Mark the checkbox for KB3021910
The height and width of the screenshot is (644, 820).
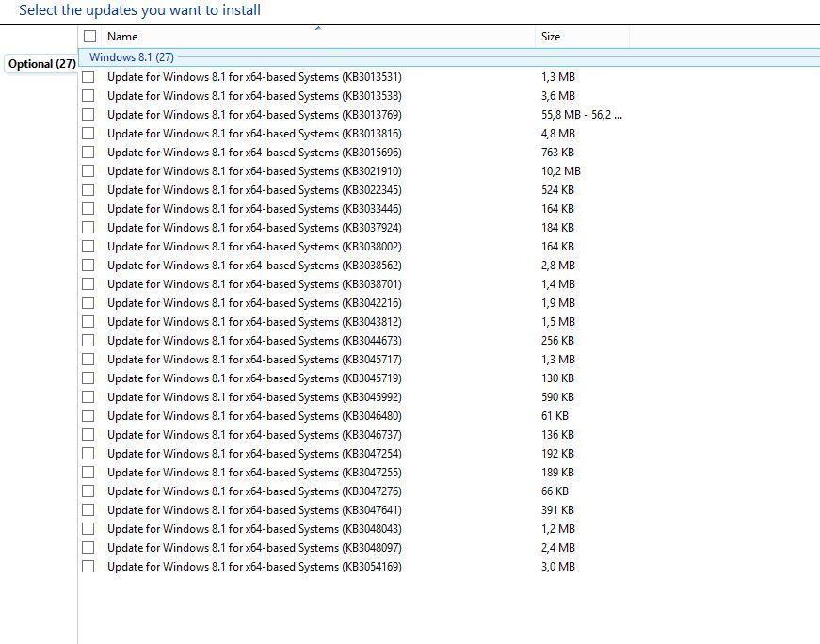pos(88,171)
